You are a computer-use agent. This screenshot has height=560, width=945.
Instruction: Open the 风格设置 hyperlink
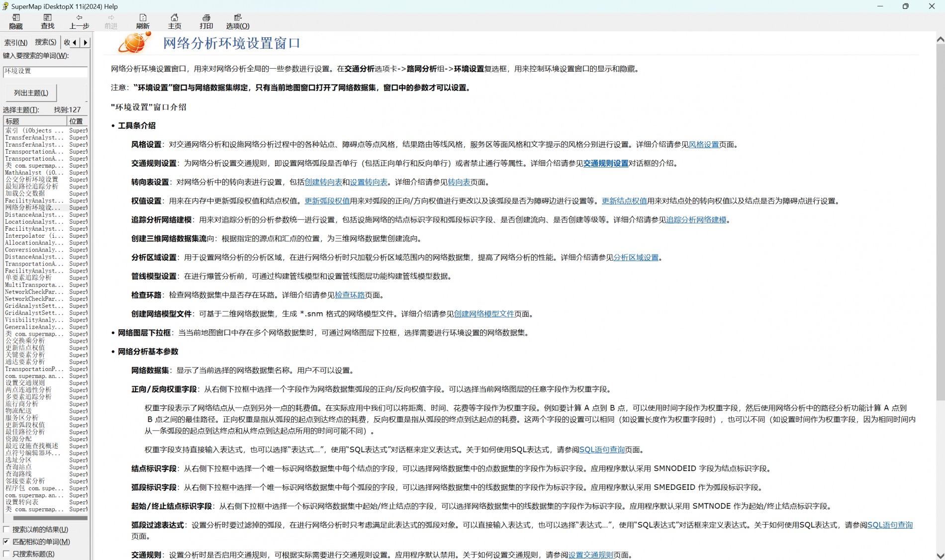point(703,145)
